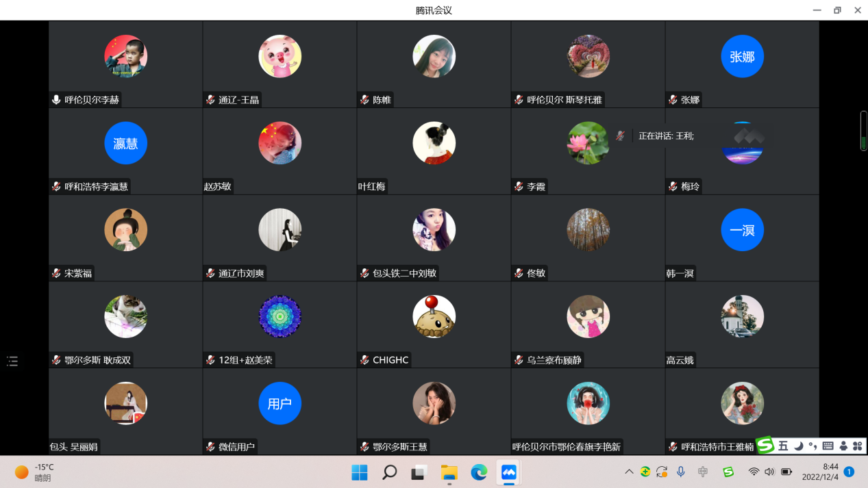Open the weather widget showing -15°C
Viewport: 868px width, 488px height.
pyautogui.click(x=34, y=472)
